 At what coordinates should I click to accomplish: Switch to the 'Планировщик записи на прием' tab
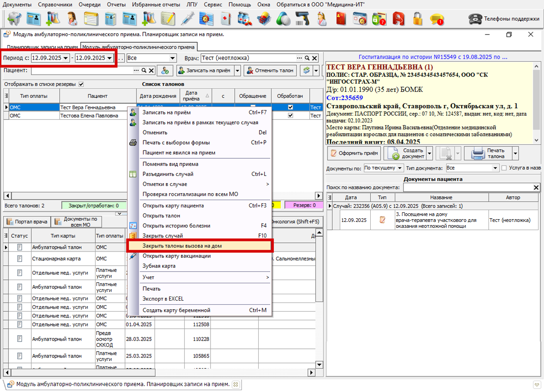(43, 47)
